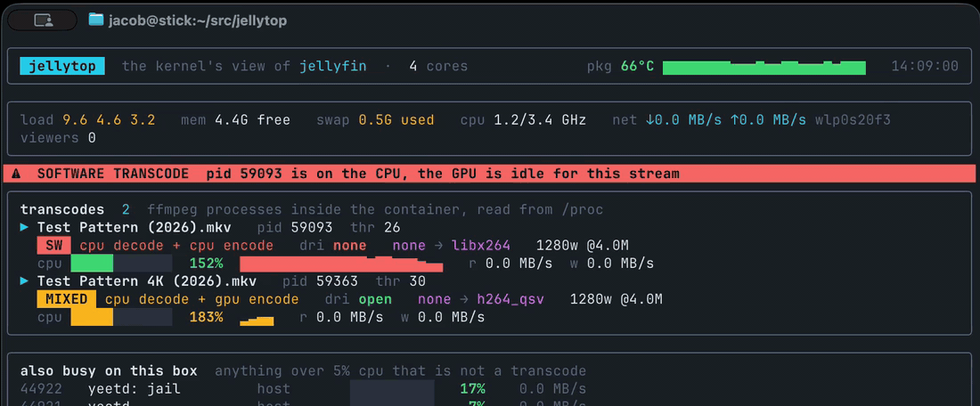Click the load values 9.6 4.6 3.2
Screen dimensions: 980x406
(109, 120)
